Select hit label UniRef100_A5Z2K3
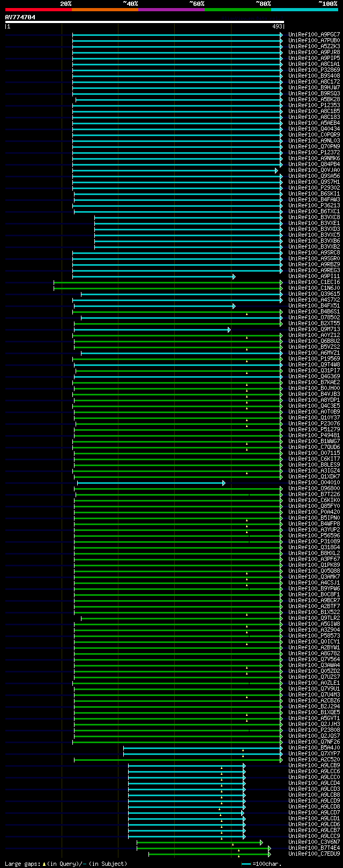The image size is (343, 868). click(x=314, y=47)
